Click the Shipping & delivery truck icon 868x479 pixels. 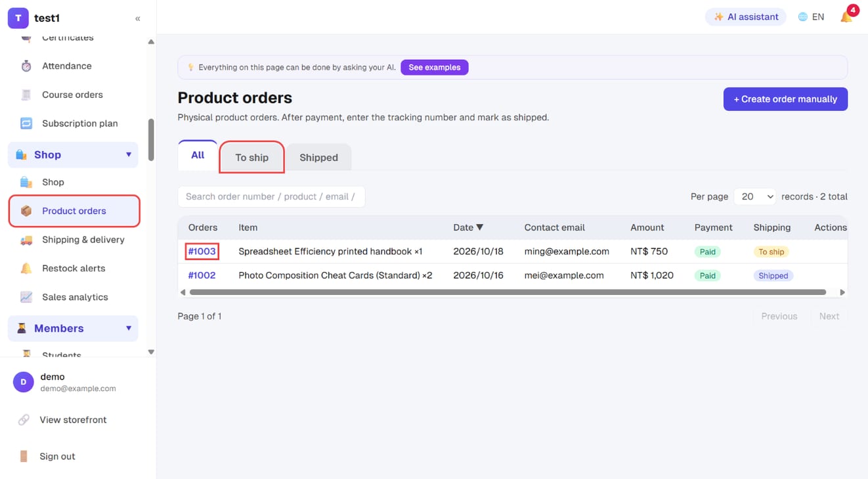(26, 240)
